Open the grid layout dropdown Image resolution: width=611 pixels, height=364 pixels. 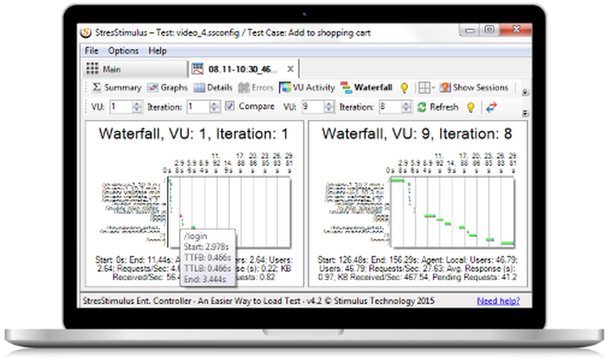(x=426, y=88)
